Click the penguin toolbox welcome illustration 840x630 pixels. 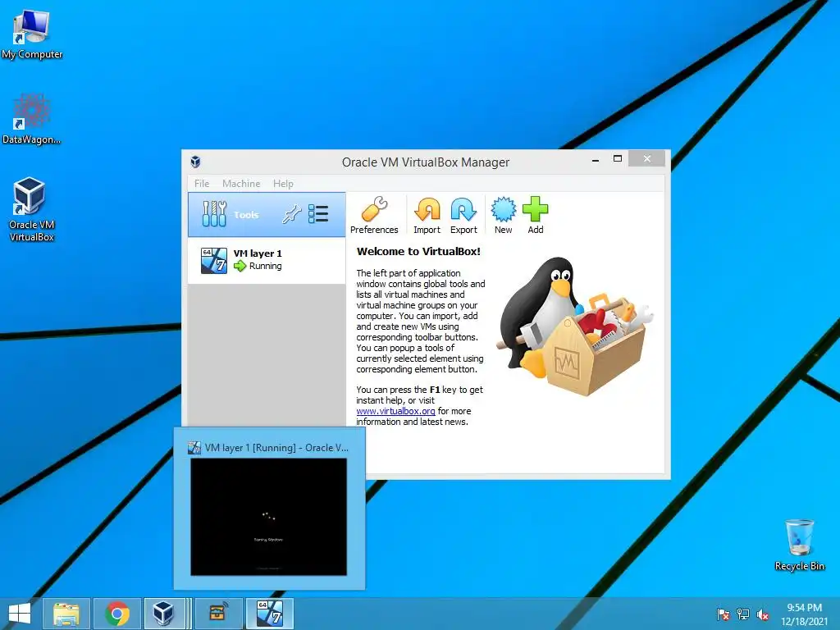(x=575, y=326)
